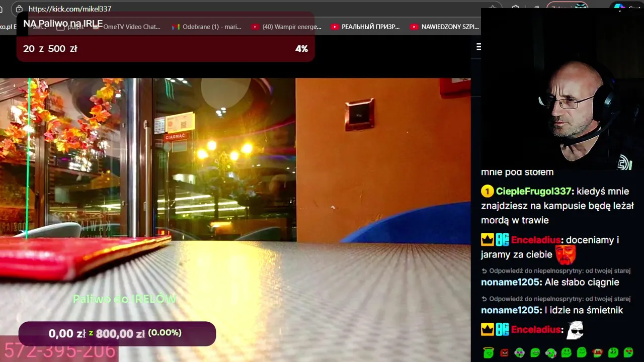This screenshot has width=644, height=362.
Task: Click the sunglasses face emote in last message
Action: [x=575, y=330]
